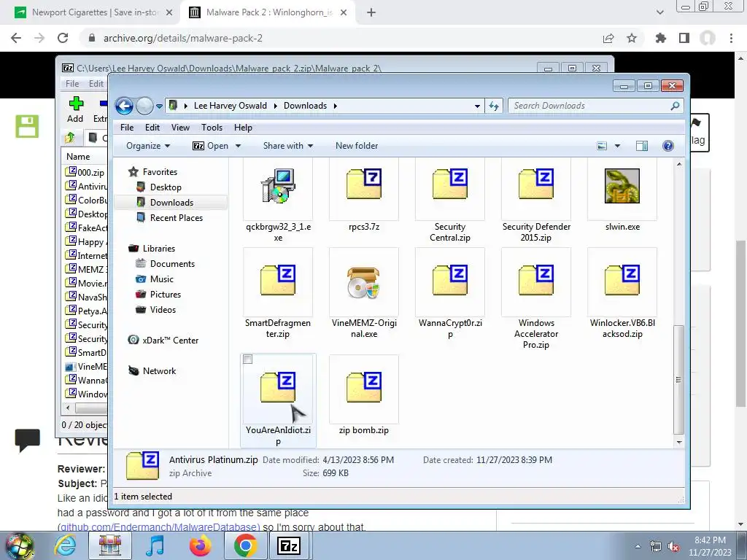Image resolution: width=747 pixels, height=560 pixels.
Task: Click Lee Harvey Oswald breadcrumb
Action: coord(230,106)
